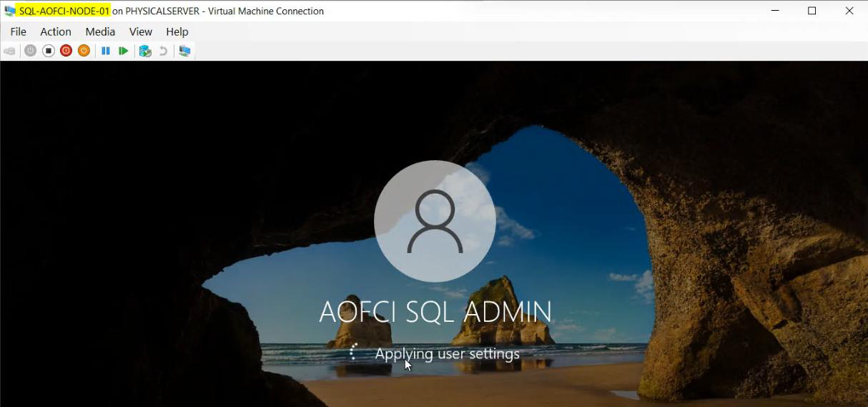Click the highlighted SQL-AOFCI-NODE-01 title text

coord(64,11)
